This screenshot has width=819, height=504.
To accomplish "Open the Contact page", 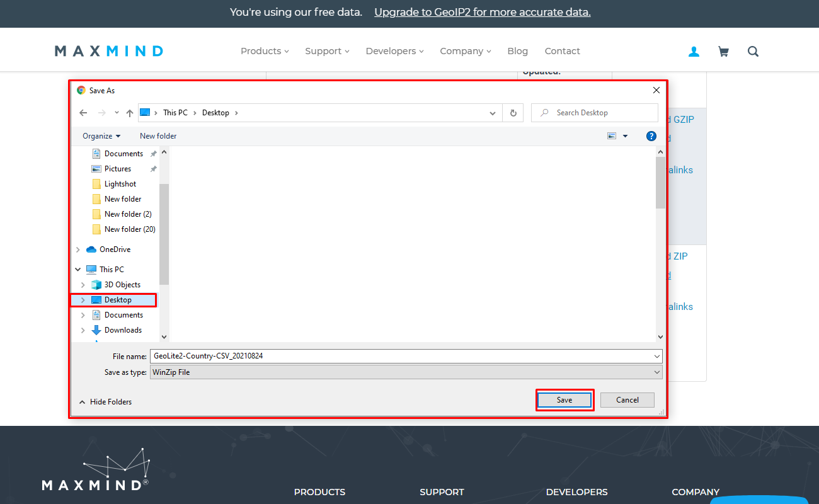I will point(563,51).
